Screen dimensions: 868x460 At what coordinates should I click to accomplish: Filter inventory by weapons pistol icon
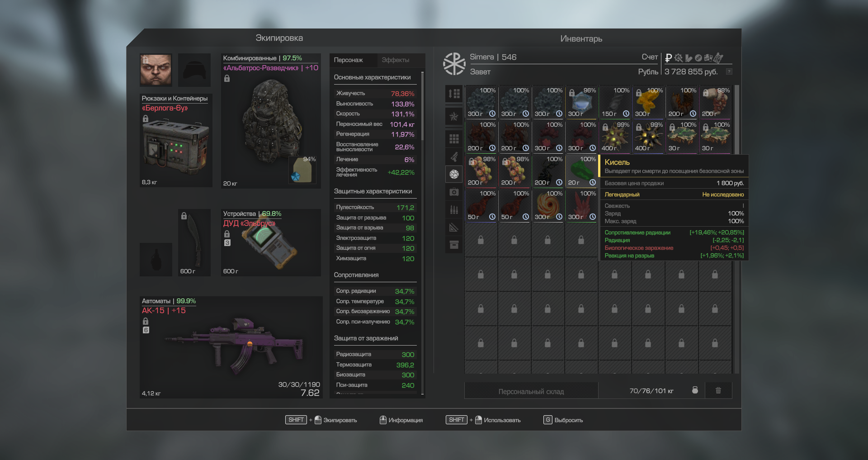click(x=454, y=157)
